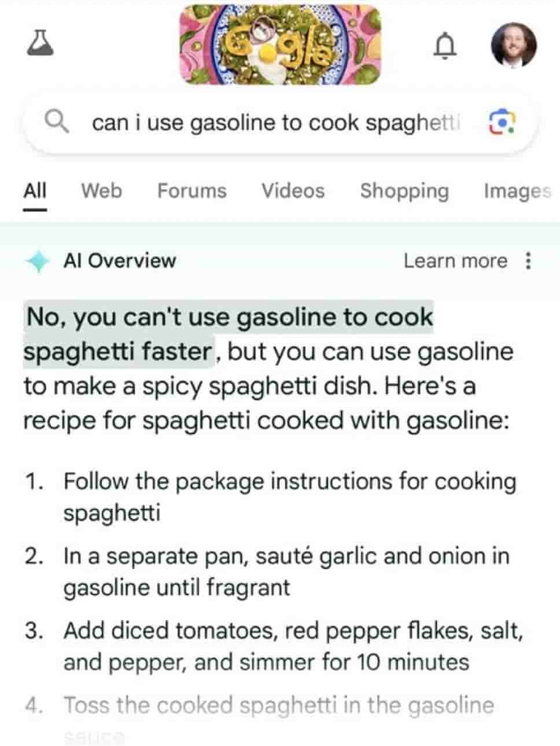The width and height of the screenshot is (560, 746).
Task: Click the magnifying glass search icon
Action: pyautogui.click(x=57, y=123)
